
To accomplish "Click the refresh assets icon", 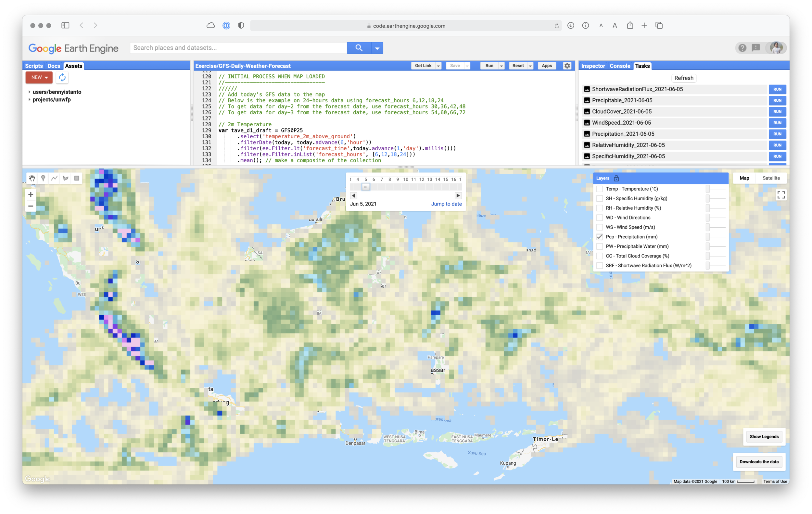I will pyautogui.click(x=62, y=78).
